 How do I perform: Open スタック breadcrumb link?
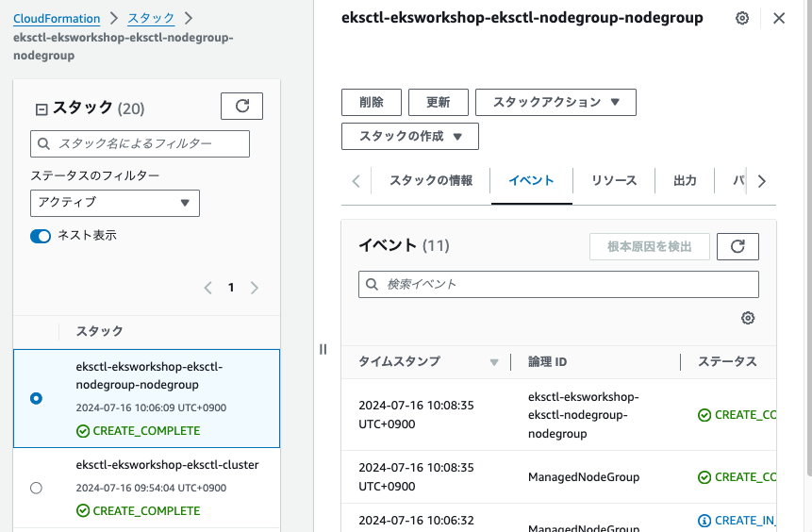pyautogui.click(x=151, y=19)
